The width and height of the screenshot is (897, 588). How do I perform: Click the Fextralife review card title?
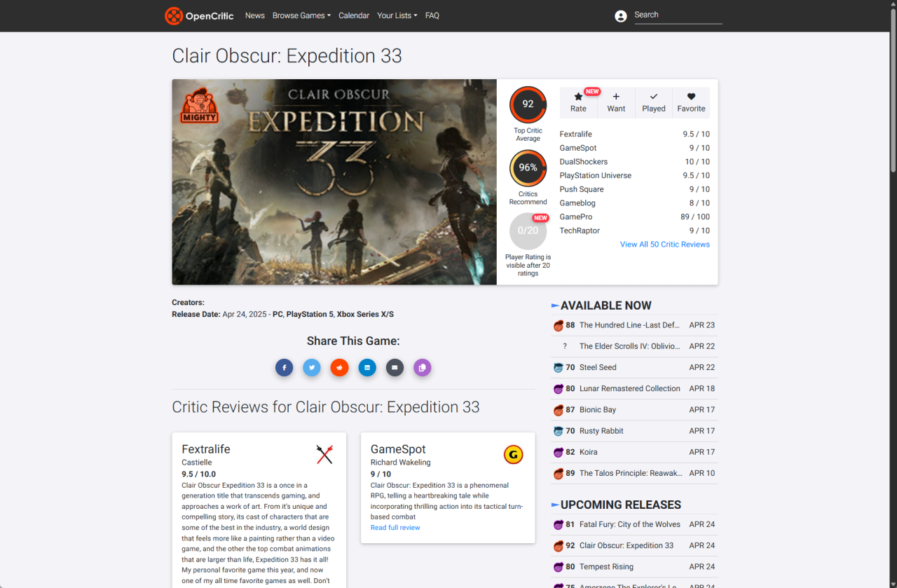tap(206, 449)
